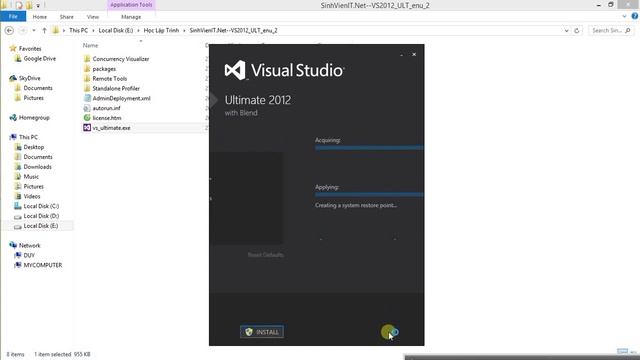640x360 pixels.
Task: Refresh the current folder view
Action: point(577,31)
